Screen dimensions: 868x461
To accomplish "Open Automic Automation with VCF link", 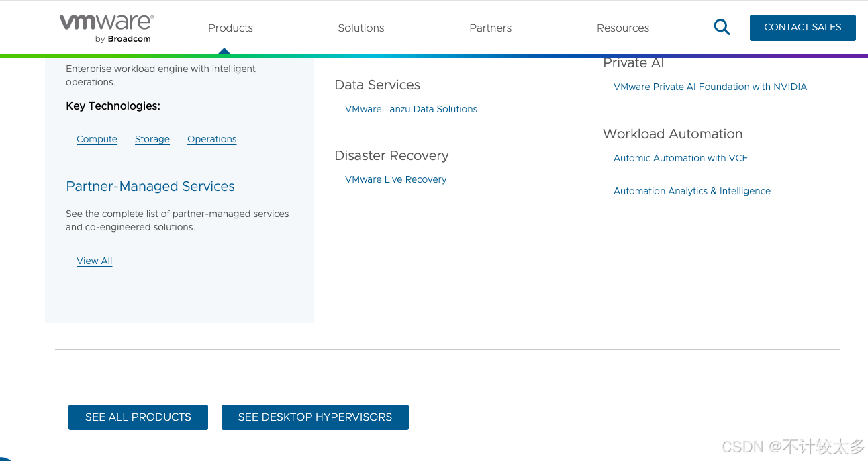I will pos(681,158).
